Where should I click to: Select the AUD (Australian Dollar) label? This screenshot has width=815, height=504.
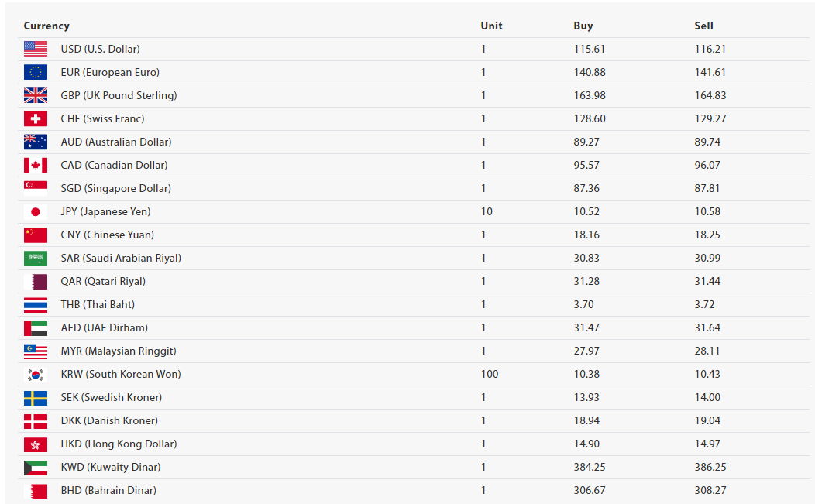[x=116, y=142]
